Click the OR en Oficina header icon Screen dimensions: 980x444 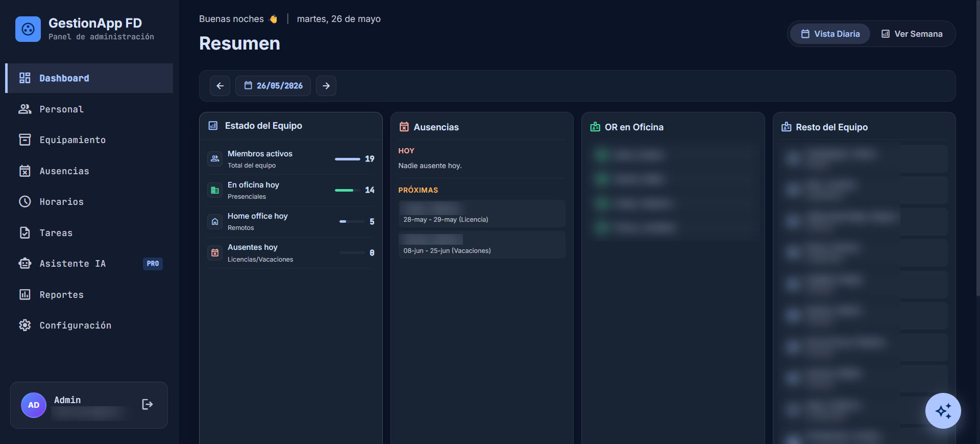595,127
